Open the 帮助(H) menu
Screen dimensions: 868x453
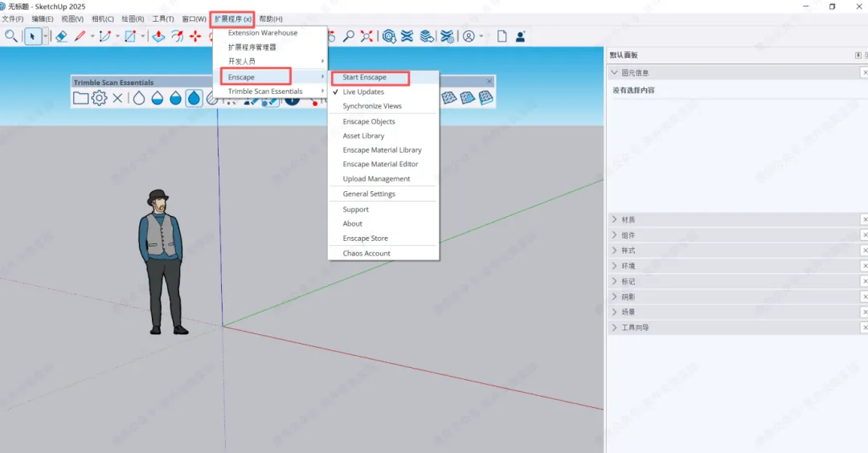click(271, 18)
